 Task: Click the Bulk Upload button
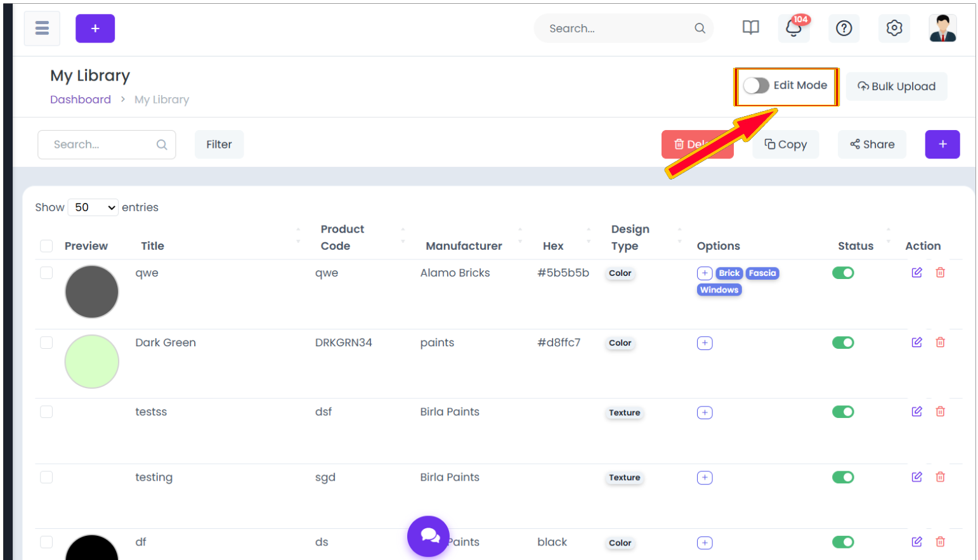(x=896, y=86)
